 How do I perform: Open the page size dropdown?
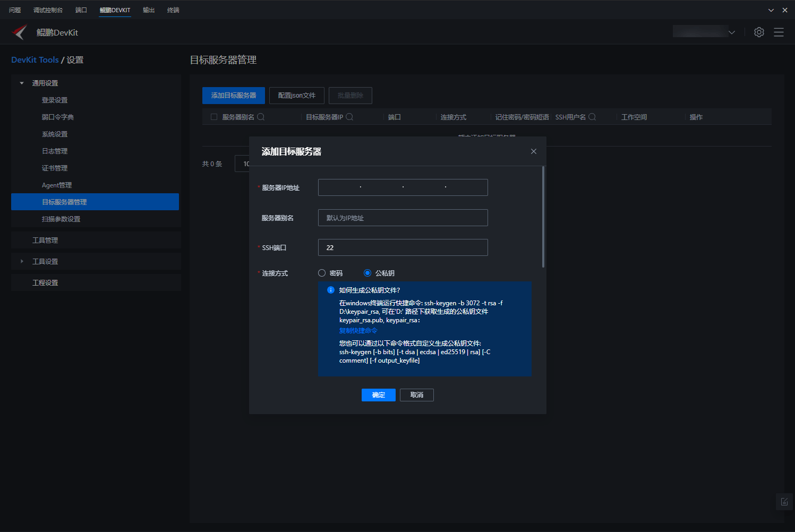[x=242, y=164]
